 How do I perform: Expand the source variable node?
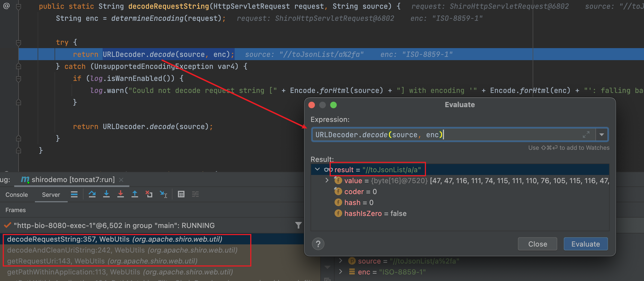point(341,261)
